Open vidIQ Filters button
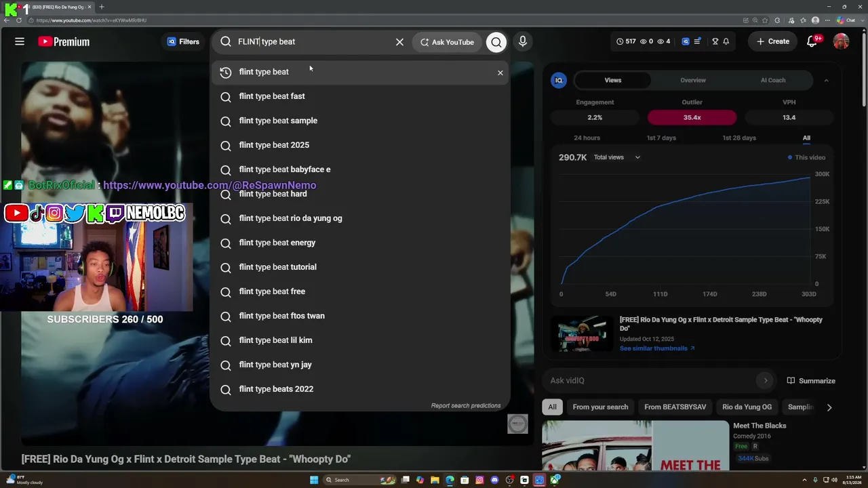Viewport: 868px width, 488px height. coord(183,41)
